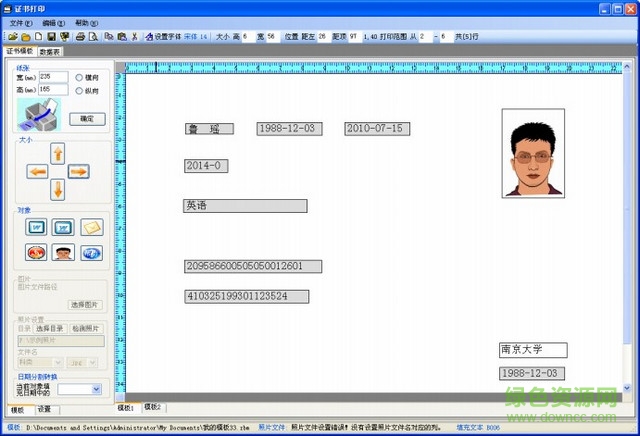The height and width of the screenshot is (436, 640).
Task: Edit print range end field showing 6
Action: tap(446, 37)
